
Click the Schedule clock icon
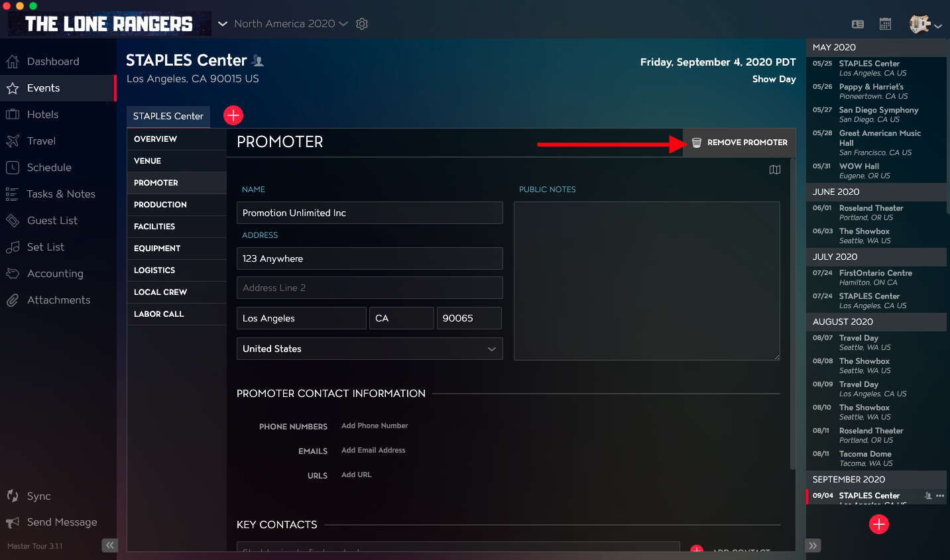click(12, 168)
